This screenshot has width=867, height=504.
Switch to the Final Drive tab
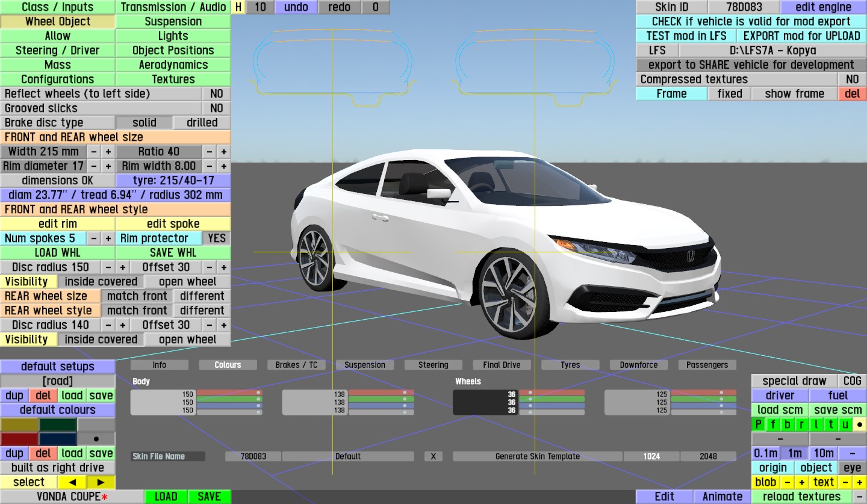tap(502, 365)
